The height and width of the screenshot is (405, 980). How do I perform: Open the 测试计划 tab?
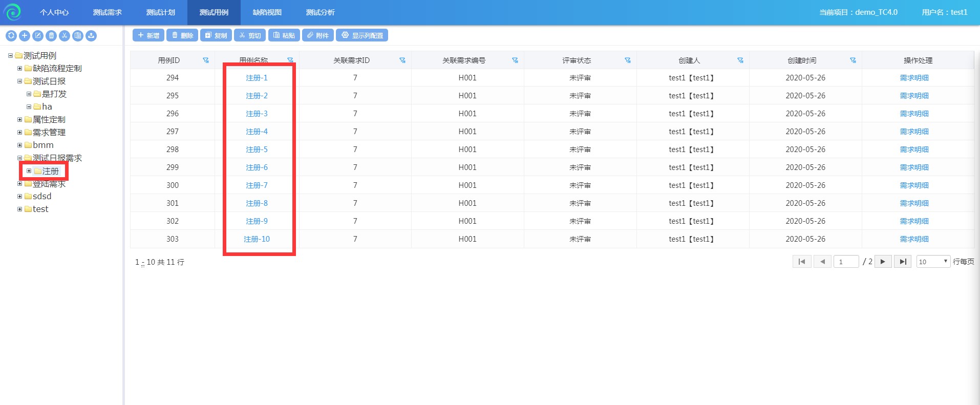(x=160, y=12)
